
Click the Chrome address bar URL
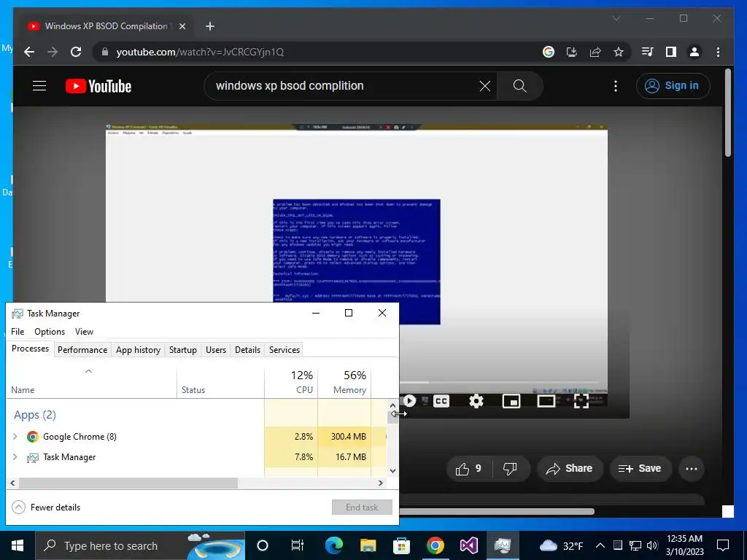tap(200, 52)
